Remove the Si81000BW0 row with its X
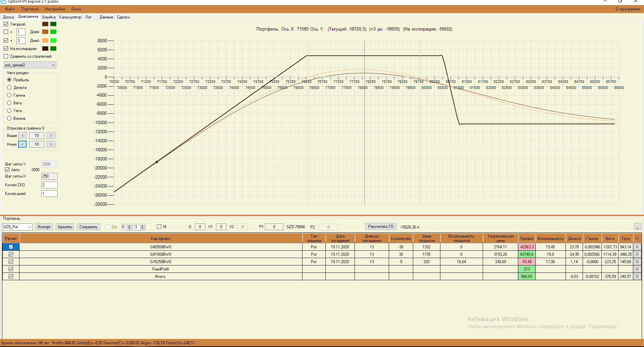 [637, 254]
